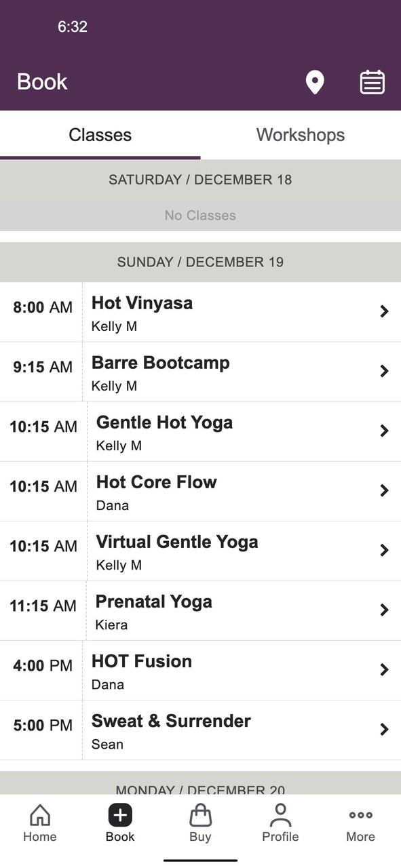Expand Sweat & Surrender class details
The image size is (401, 868).
point(200,730)
